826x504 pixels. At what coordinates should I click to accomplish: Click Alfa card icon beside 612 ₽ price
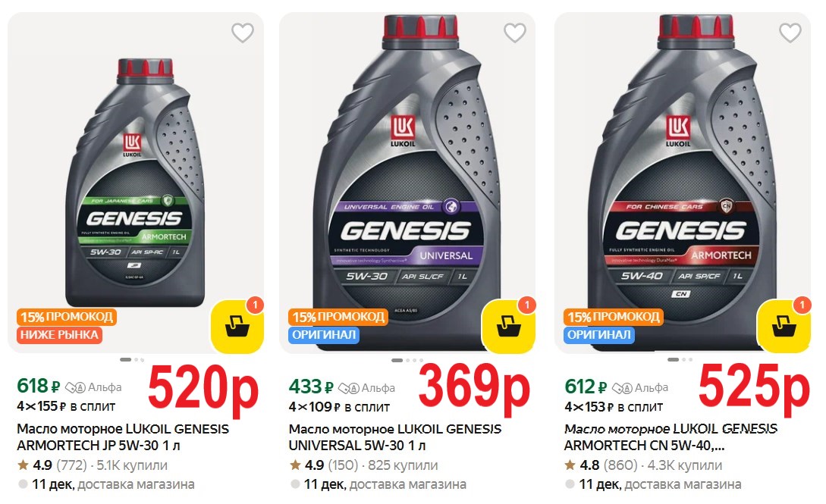[622, 388]
